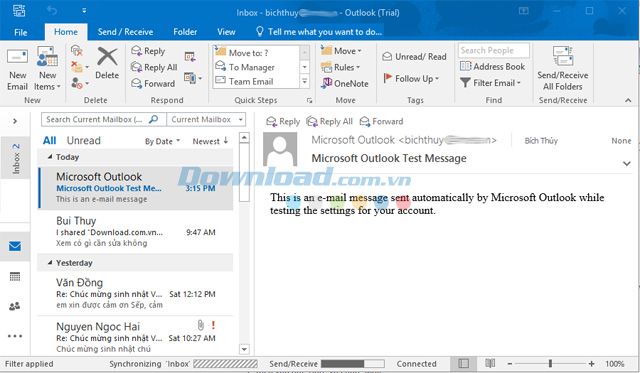Click the Meeting reply icon
The width and height of the screenshot is (640, 373).
190,56
